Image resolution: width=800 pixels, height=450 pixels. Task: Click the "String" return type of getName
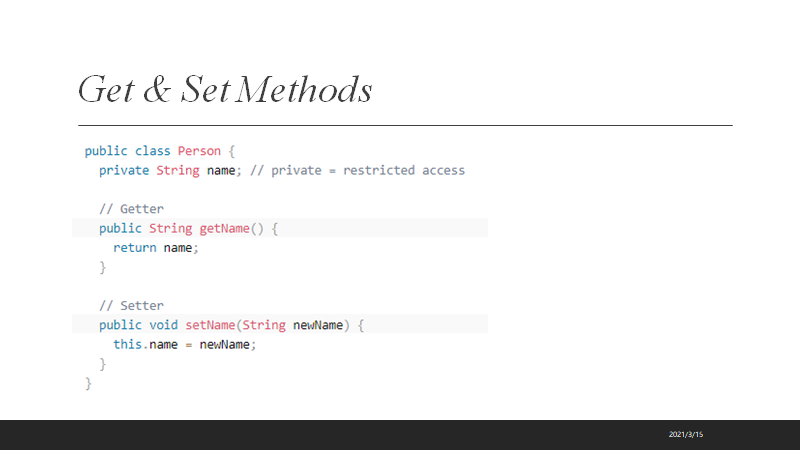pos(170,229)
